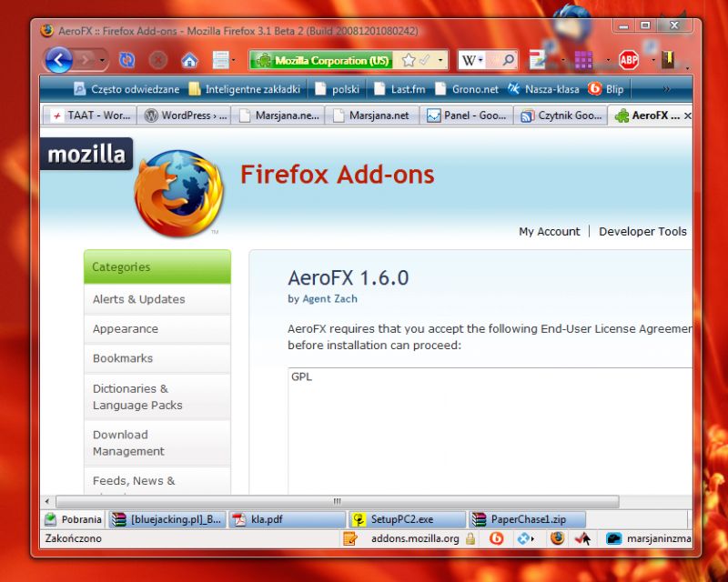
Task: Click the padlock security icon in status bar
Action: coord(470,538)
